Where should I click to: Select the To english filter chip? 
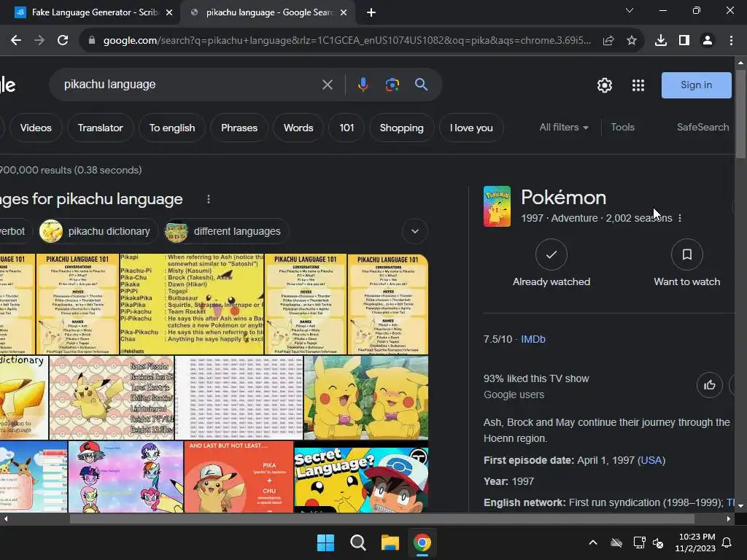(x=172, y=128)
